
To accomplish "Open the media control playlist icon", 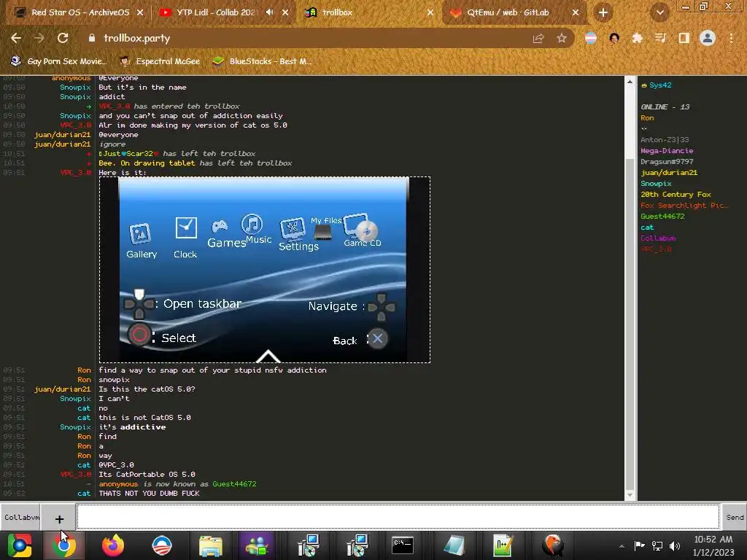I will point(660,38).
